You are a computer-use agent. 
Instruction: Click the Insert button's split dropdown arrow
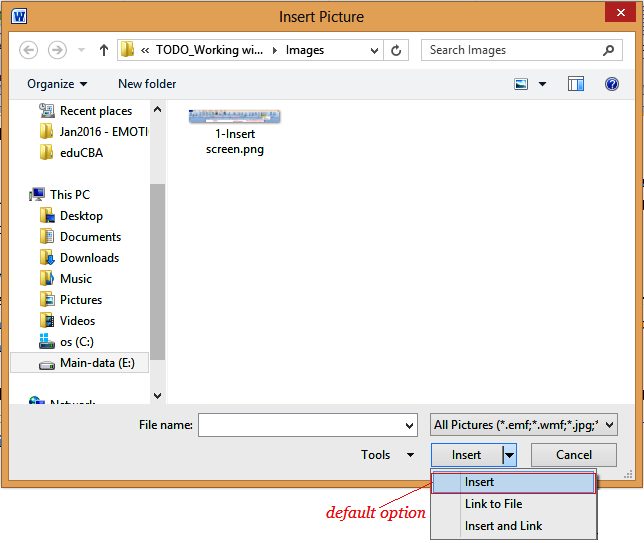coord(509,455)
